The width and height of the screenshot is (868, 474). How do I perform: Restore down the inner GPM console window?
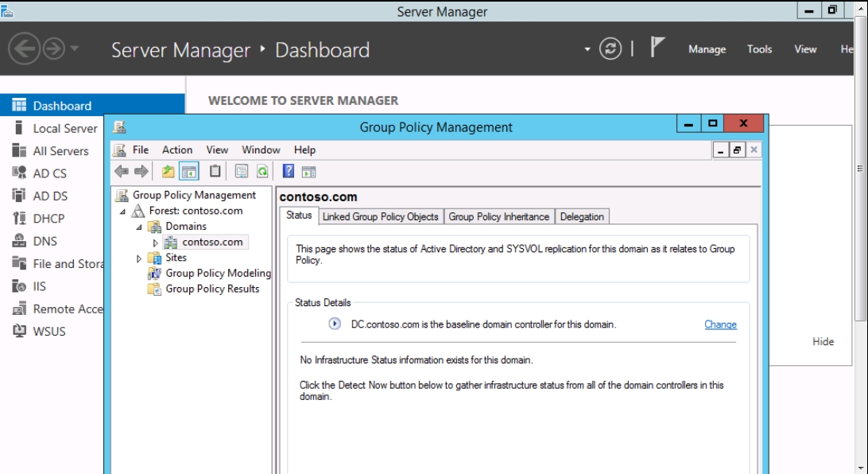point(737,150)
